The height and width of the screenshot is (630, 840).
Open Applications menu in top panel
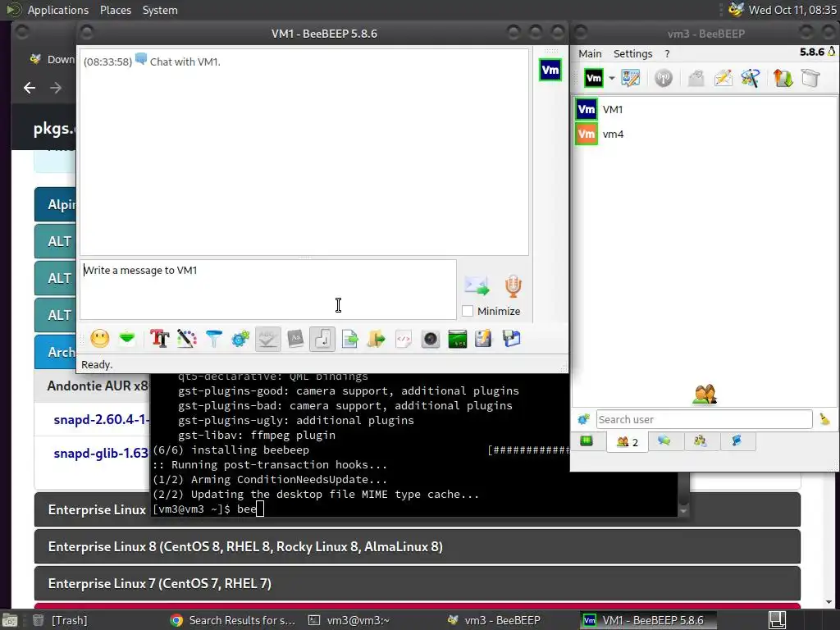tap(58, 10)
